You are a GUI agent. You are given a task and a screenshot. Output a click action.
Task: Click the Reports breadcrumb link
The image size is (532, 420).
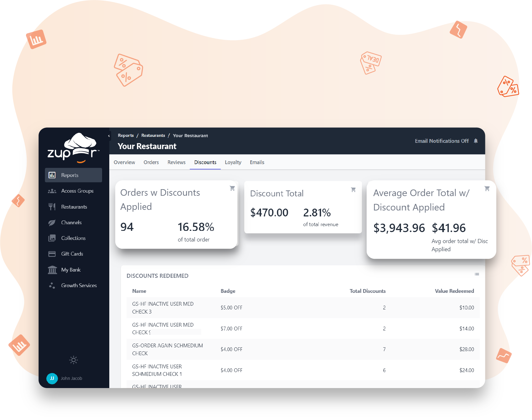click(126, 136)
